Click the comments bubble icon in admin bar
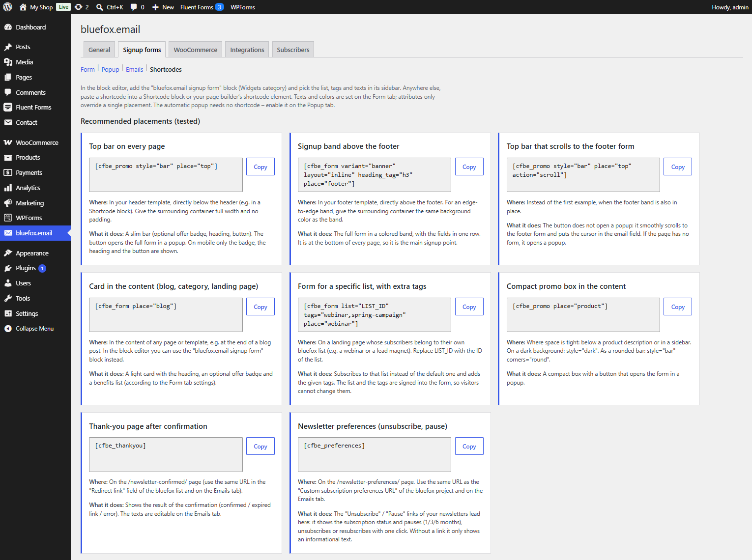The height and width of the screenshot is (560, 752). click(x=134, y=7)
